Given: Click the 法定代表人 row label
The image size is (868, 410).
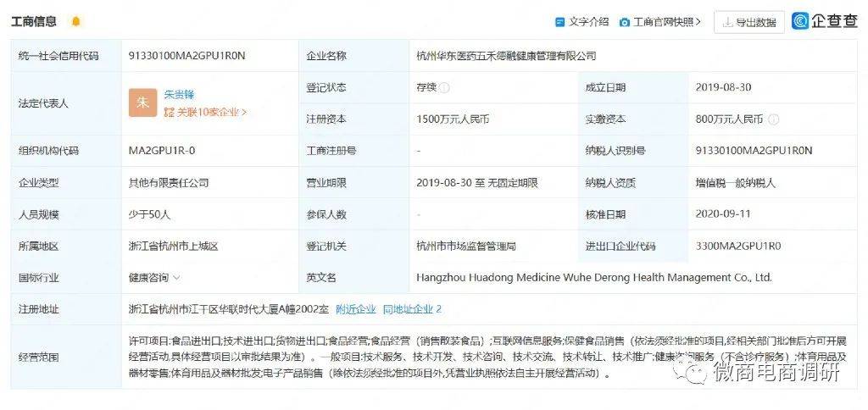Looking at the screenshot, I should (x=43, y=103).
